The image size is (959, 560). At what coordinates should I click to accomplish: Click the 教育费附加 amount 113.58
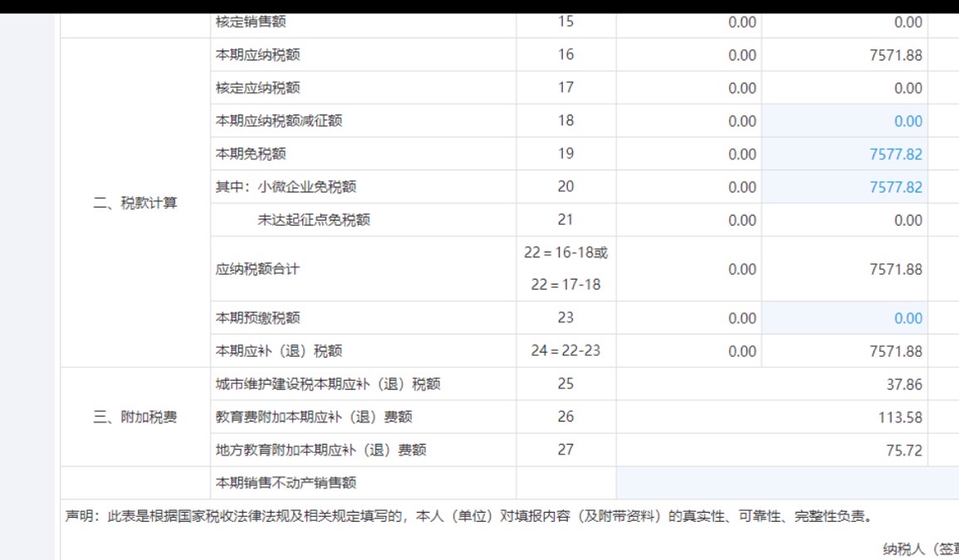point(900,417)
